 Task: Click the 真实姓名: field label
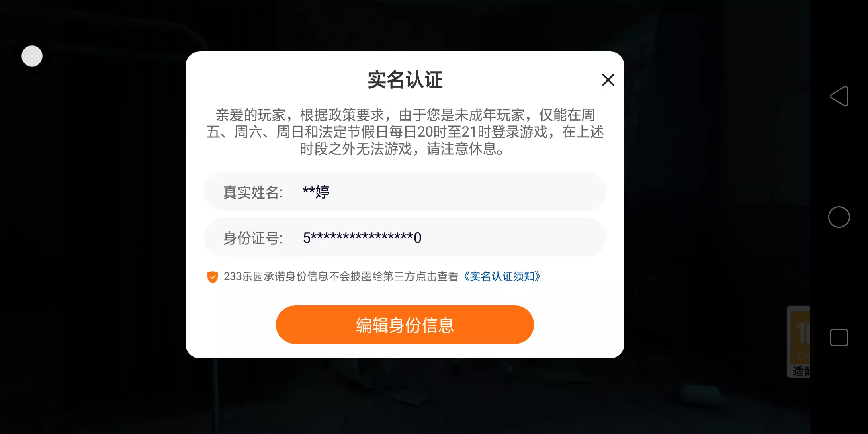coord(253,192)
